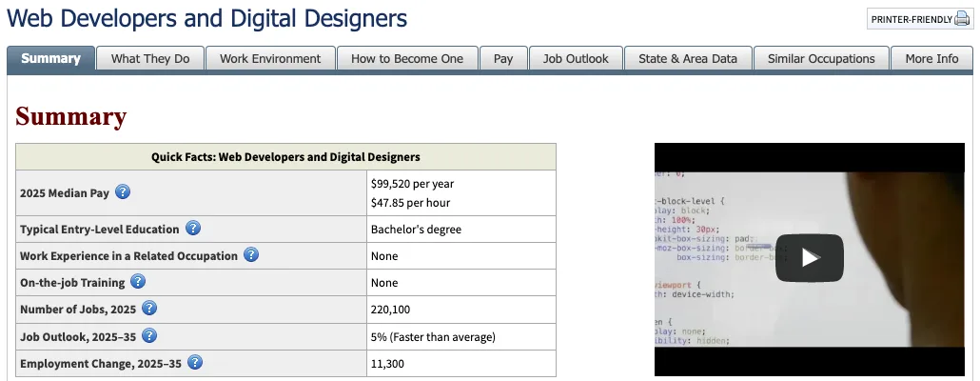The image size is (980, 381).
Task: Select the Summary tab
Action: pyautogui.click(x=50, y=58)
